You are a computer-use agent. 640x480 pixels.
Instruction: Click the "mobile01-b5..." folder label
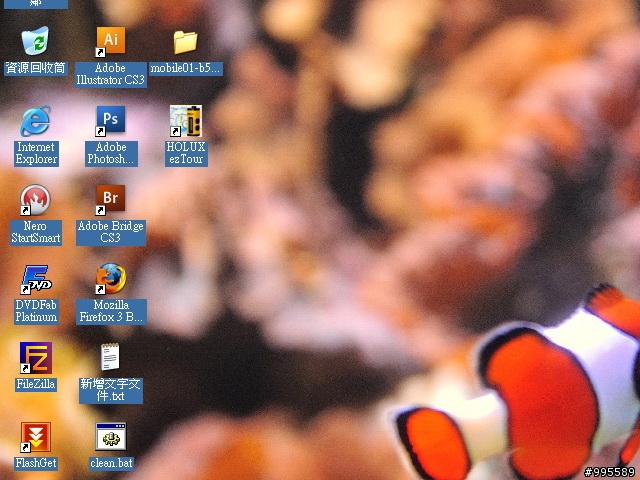click(186, 68)
